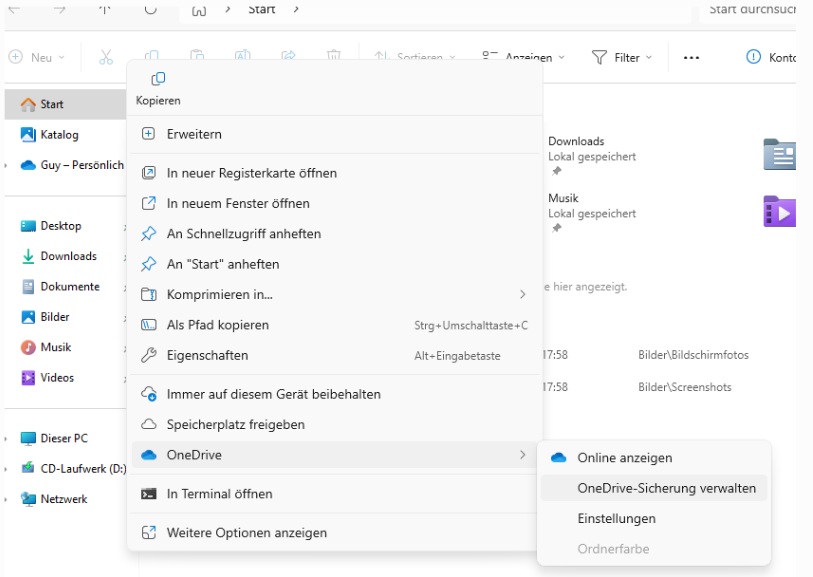Click the OneDrive cloud icon in the context menu
Viewport: 813px width, 577px height.
[149, 455]
